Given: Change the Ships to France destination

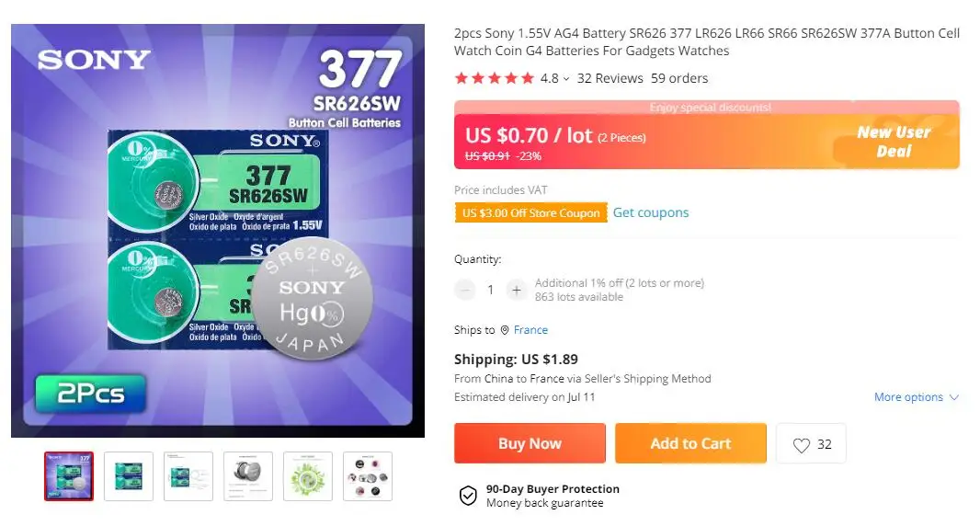Looking at the screenshot, I should tap(530, 329).
